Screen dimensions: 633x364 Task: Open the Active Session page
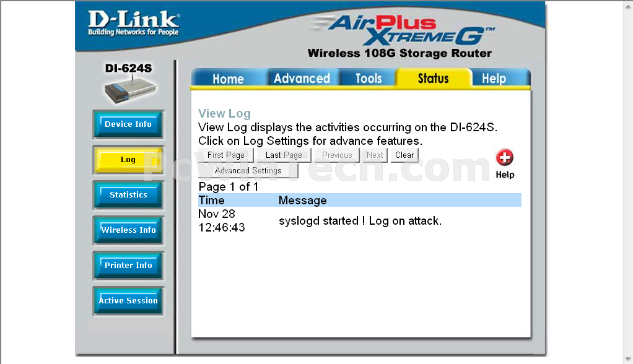(x=128, y=301)
